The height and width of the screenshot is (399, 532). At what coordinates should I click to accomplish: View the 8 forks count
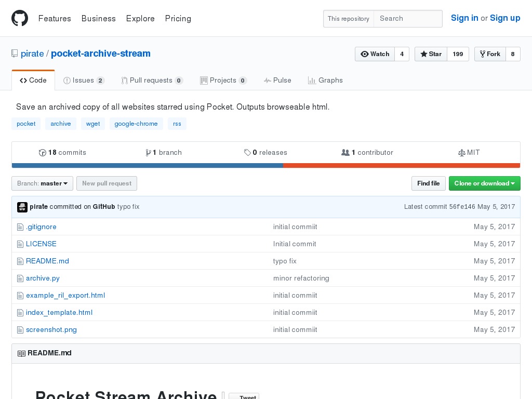[513, 54]
